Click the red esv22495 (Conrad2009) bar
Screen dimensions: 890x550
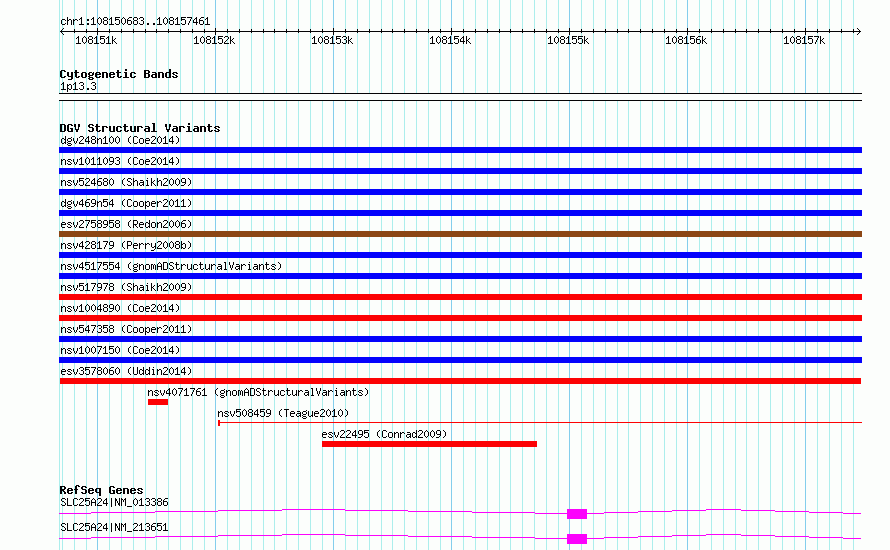429,444
